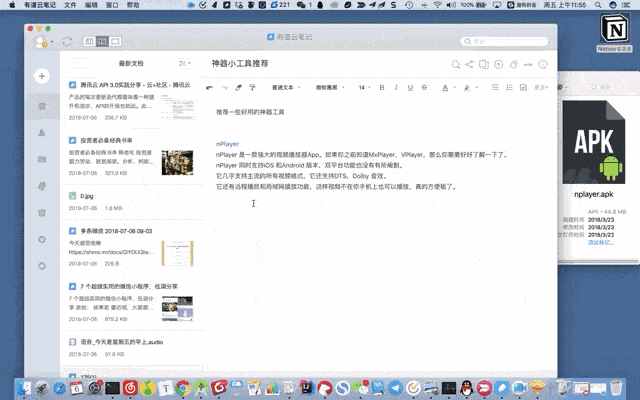Switch to the first layout view button
Screen dimensions: 640x400
point(89,41)
